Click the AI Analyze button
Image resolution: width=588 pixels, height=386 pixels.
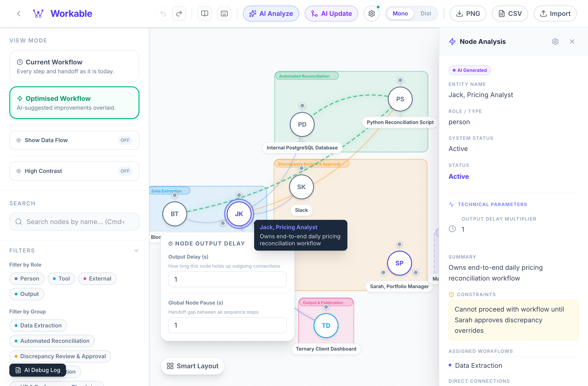coord(271,14)
